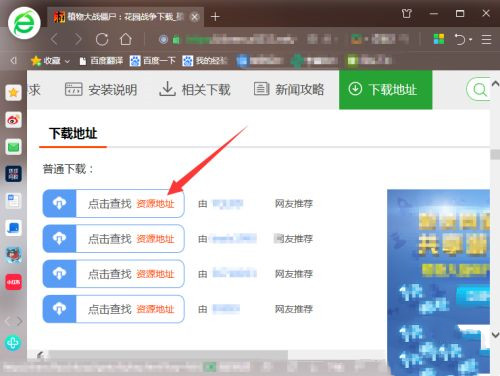Close the 植物大战僵尸 browser tab
This screenshot has height=376, width=500.
(195, 17)
